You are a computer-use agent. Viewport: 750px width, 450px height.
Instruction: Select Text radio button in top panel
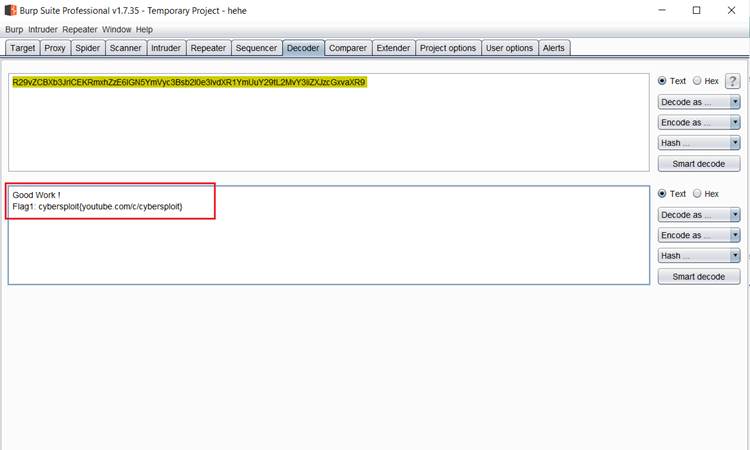tap(663, 81)
